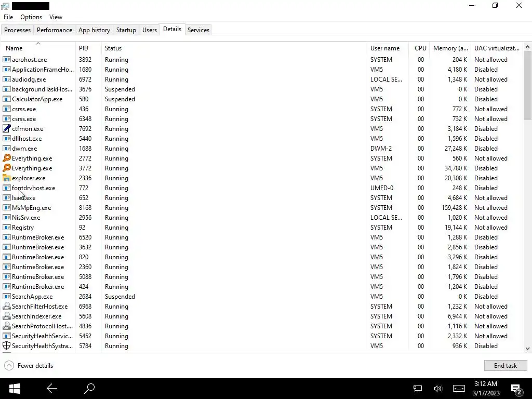
Task: Select the dllhost.exe row
Action: (262, 138)
